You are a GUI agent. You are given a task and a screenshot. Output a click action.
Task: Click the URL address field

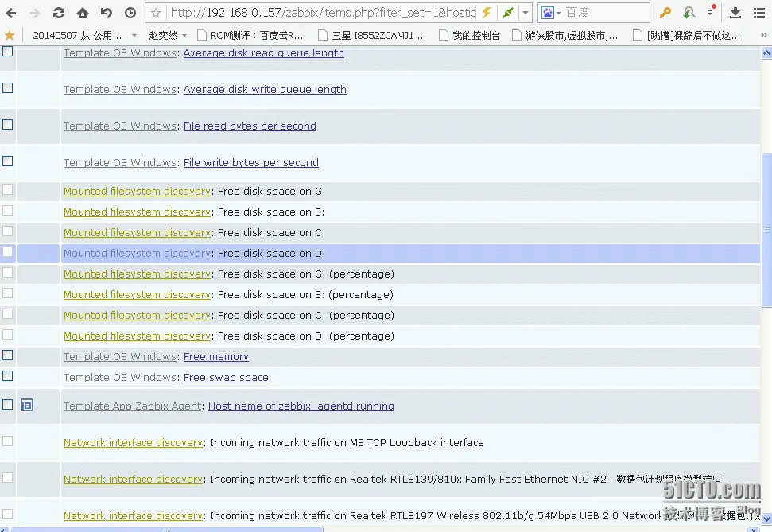tap(323, 13)
